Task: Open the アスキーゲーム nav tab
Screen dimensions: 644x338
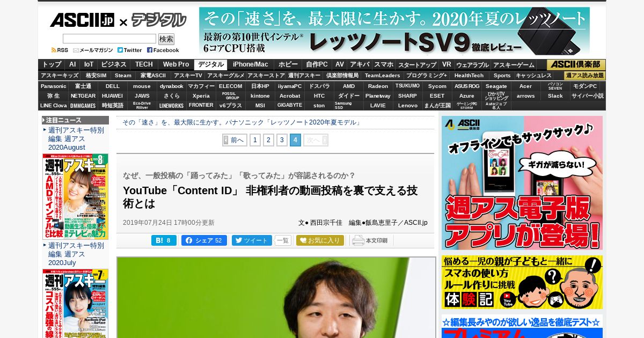Action: 514,64
